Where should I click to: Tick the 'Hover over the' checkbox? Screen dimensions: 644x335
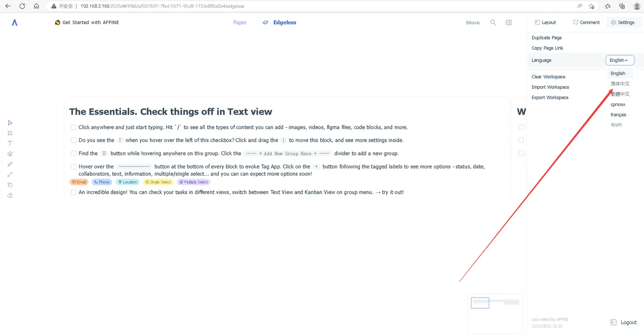tap(74, 167)
